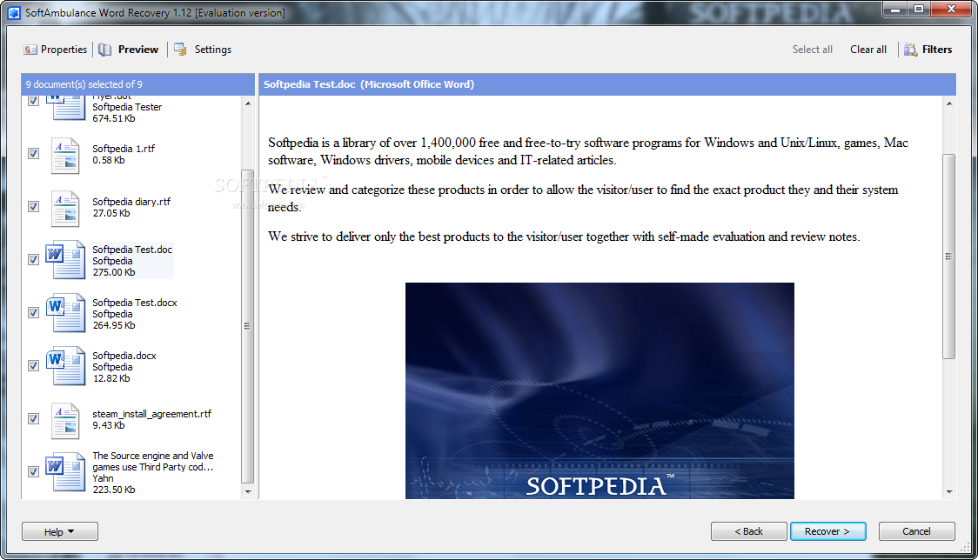
Task: Uncheck the Softpedia Test.docx checkbox
Action: coord(34,312)
